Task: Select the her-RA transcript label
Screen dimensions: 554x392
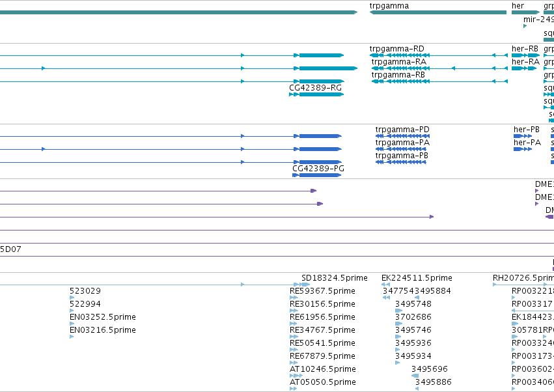Action: (525, 62)
